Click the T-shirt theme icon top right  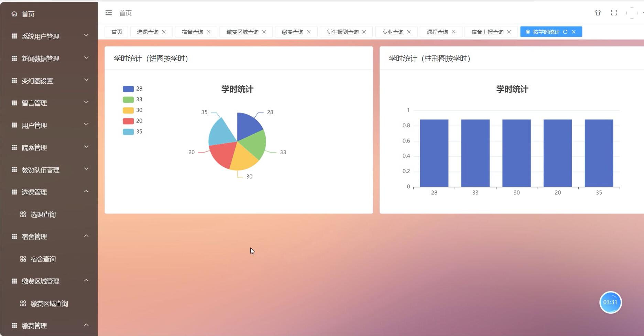coord(598,12)
